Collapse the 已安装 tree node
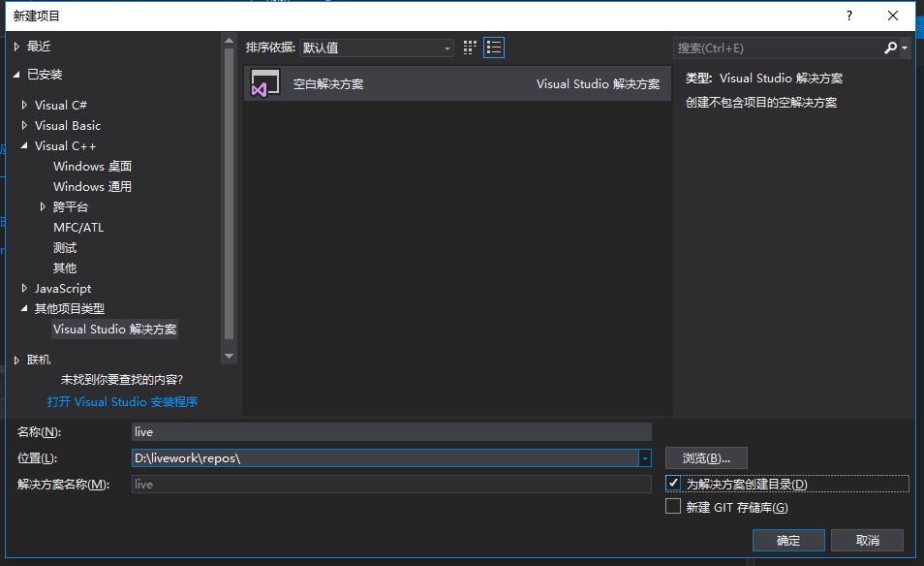This screenshot has width=924, height=566. [16, 75]
